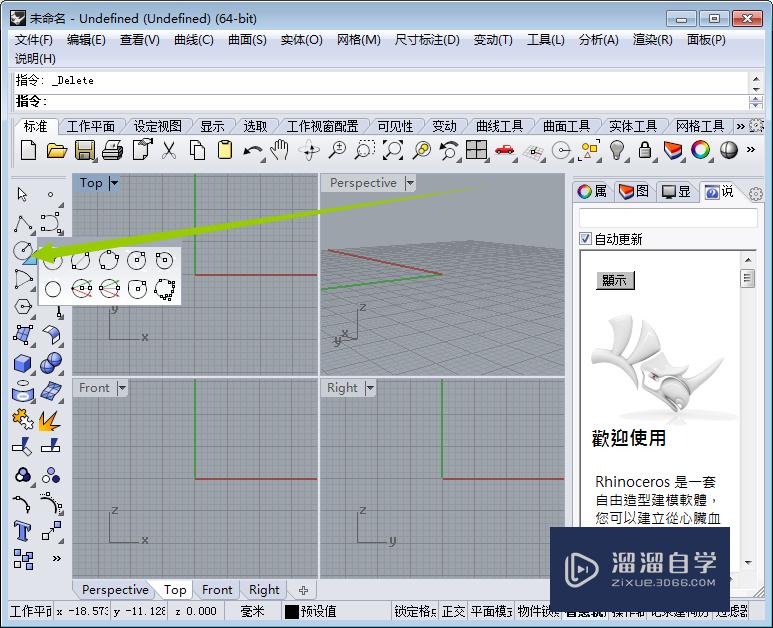773x628 pixels.
Task: Pick the Circle: diameter flyout option
Action: [x=80, y=260]
